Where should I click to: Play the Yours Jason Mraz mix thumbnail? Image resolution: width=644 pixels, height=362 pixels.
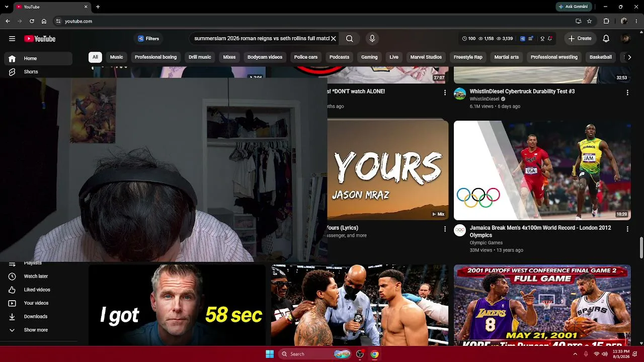(388, 170)
